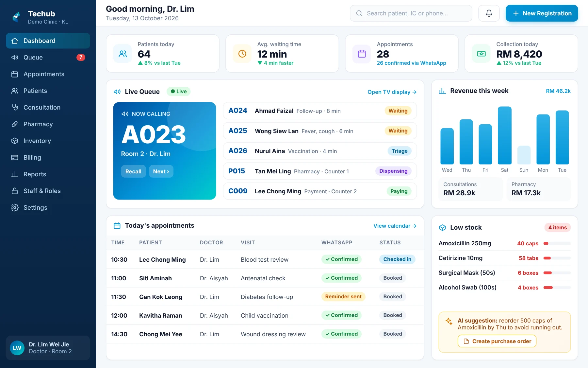The image size is (588, 368).
Task: Click the AI suggestion sparkle icon
Action: pos(449,321)
